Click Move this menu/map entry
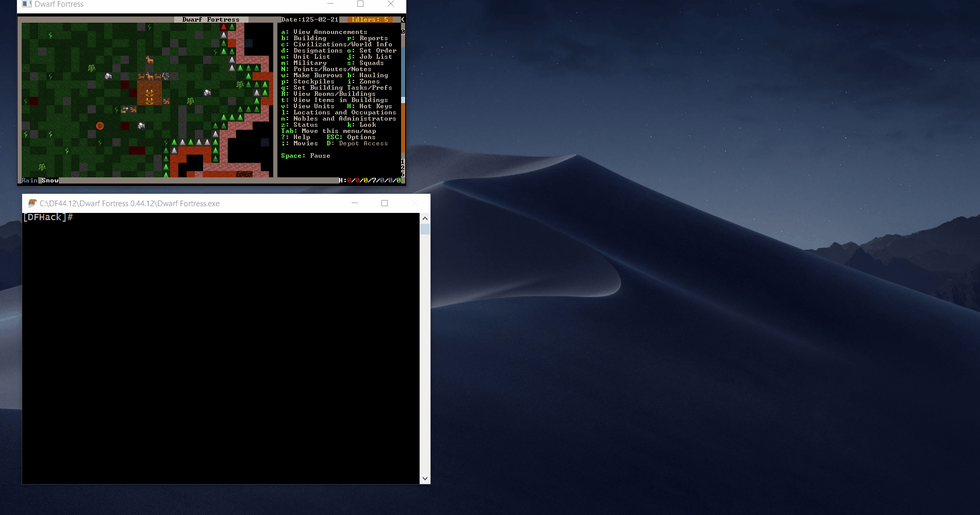 pyautogui.click(x=328, y=131)
